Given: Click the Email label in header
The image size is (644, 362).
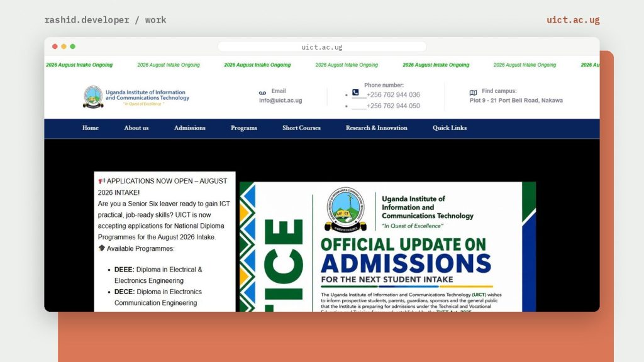Looking at the screenshot, I should point(279,91).
